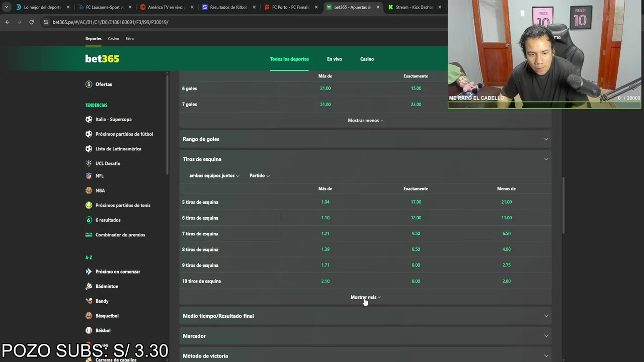The height and width of the screenshot is (362, 644).
Task: Open Casino in the green header
Action: coord(367,59)
